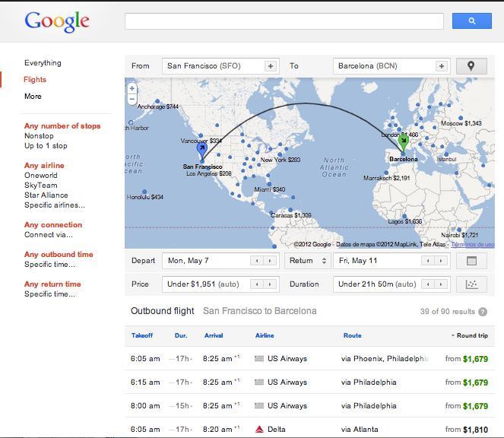504x438 pixels.
Task: Open the price-duration scatter chart button
Action: click(471, 284)
